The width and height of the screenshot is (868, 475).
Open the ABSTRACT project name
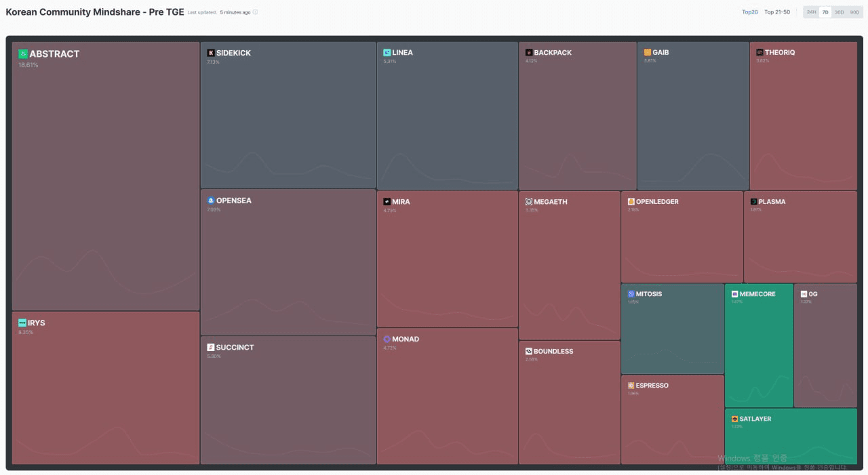pyautogui.click(x=54, y=54)
